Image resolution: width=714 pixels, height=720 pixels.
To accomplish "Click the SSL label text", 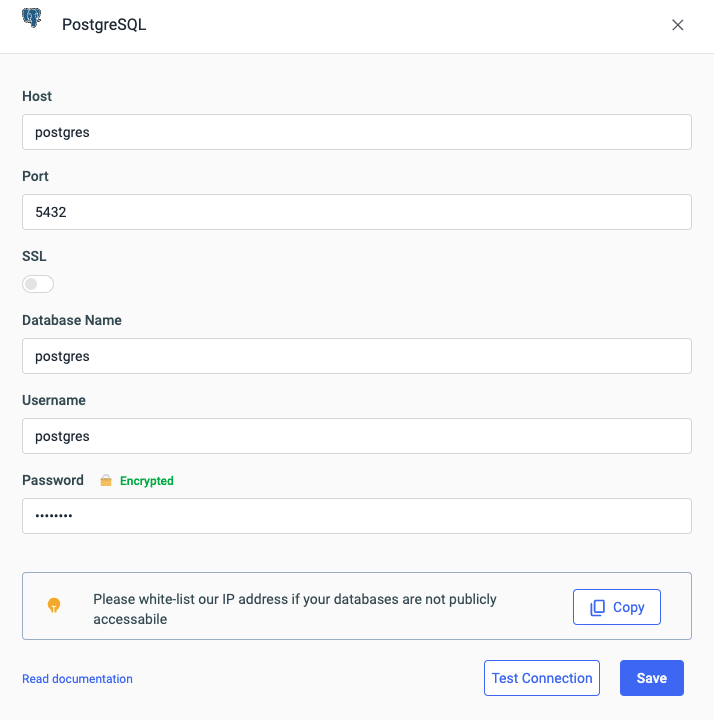I will [x=34, y=256].
